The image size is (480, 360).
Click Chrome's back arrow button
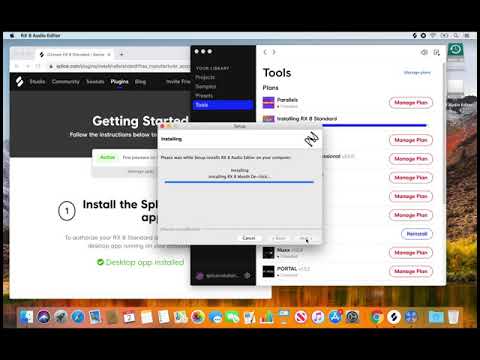click(x=17, y=66)
